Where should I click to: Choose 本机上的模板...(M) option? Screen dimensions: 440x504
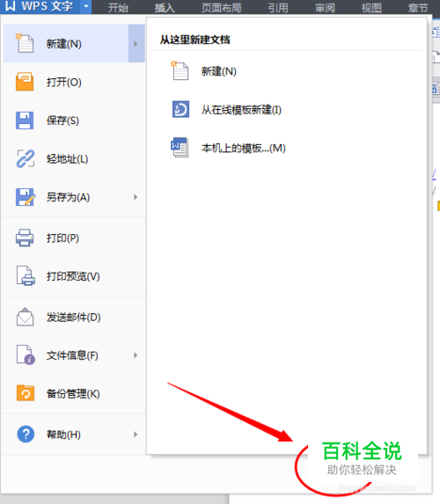tap(244, 148)
